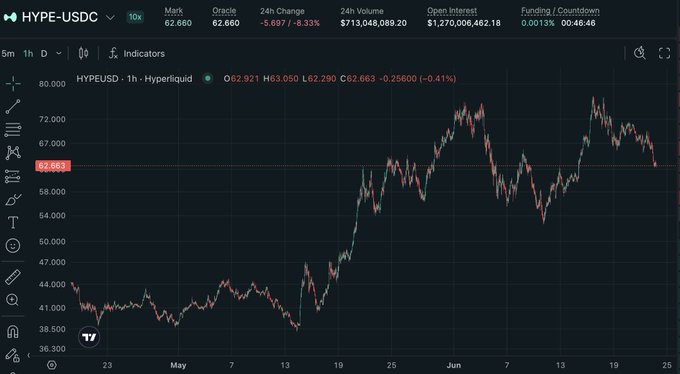The width and height of the screenshot is (680, 374).
Task: Click the Mark price label
Action: click(173, 11)
